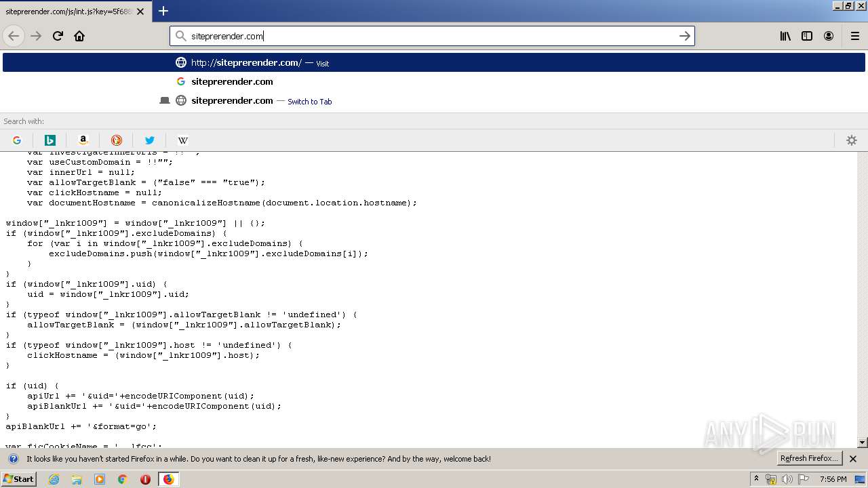This screenshot has height=488, width=868.
Task: Dismiss the welcome back notification bar
Action: pos(853,459)
